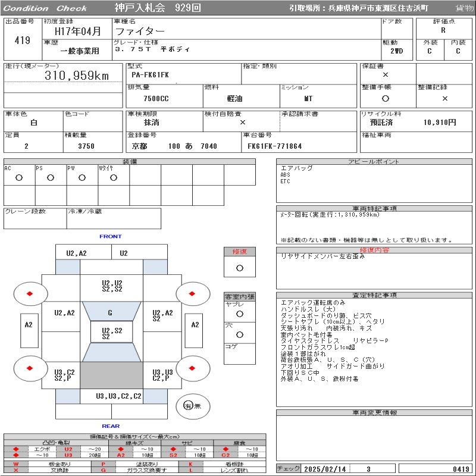This screenshot has height=476, width=476.
Task: Click the 検付自賠責 cross mark
Action: click(243, 123)
